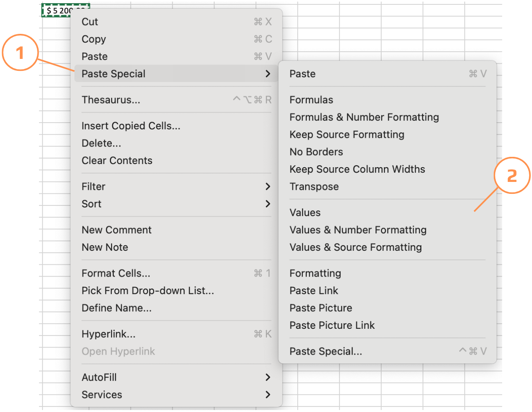Expand the Services submenu arrow
The width and height of the screenshot is (532, 412).
(268, 394)
